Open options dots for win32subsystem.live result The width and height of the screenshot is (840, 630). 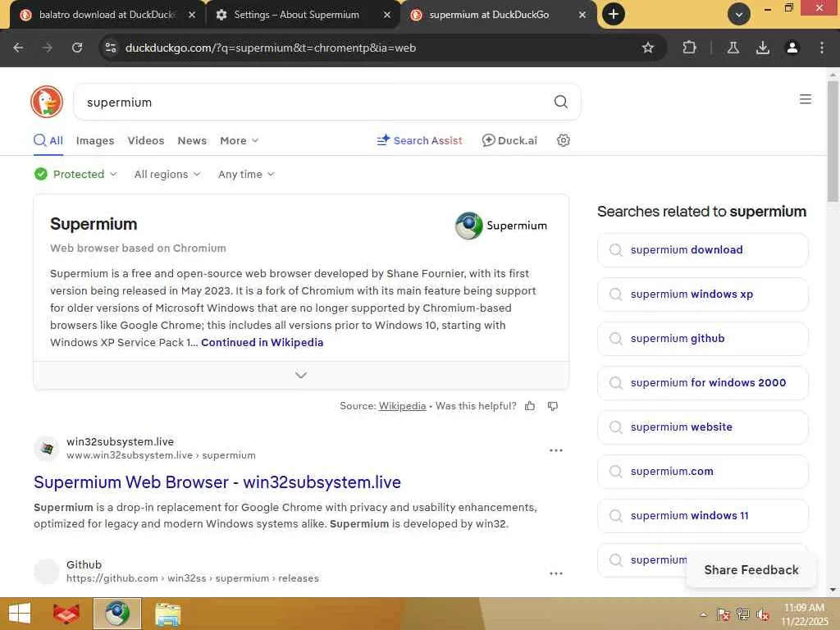coord(556,450)
